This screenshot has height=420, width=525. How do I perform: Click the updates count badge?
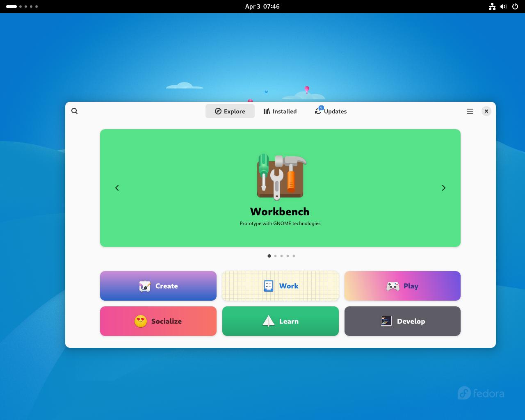(x=321, y=108)
